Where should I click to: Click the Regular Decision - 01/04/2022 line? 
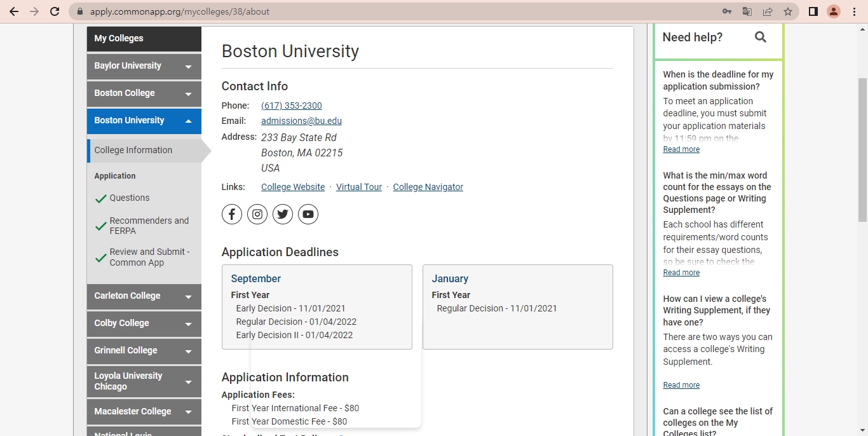click(296, 322)
